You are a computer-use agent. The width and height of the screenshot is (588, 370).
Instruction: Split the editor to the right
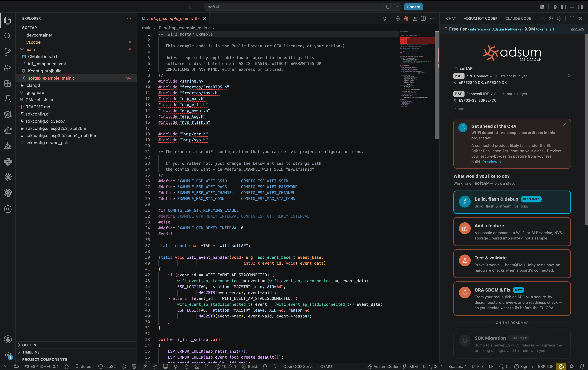[423, 19]
